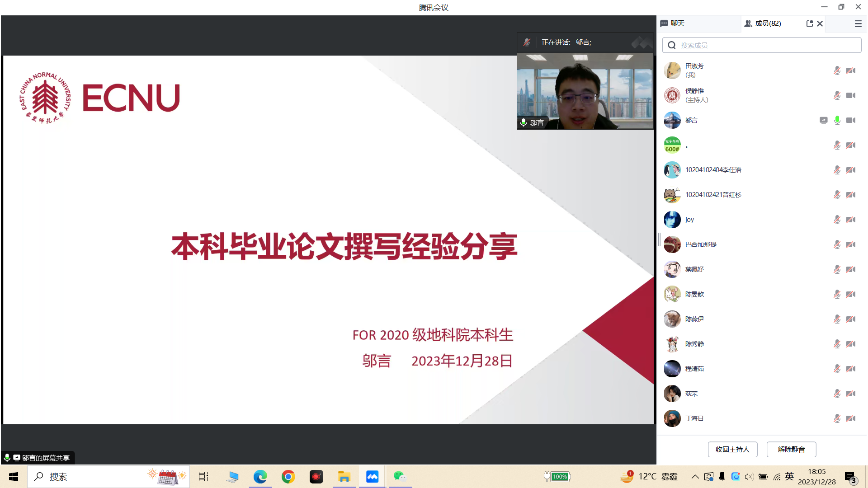Click the microphone icon in 邬言的屏幕共享 banner
Viewport: 868px width, 488px height.
click(x=7, y=458)
